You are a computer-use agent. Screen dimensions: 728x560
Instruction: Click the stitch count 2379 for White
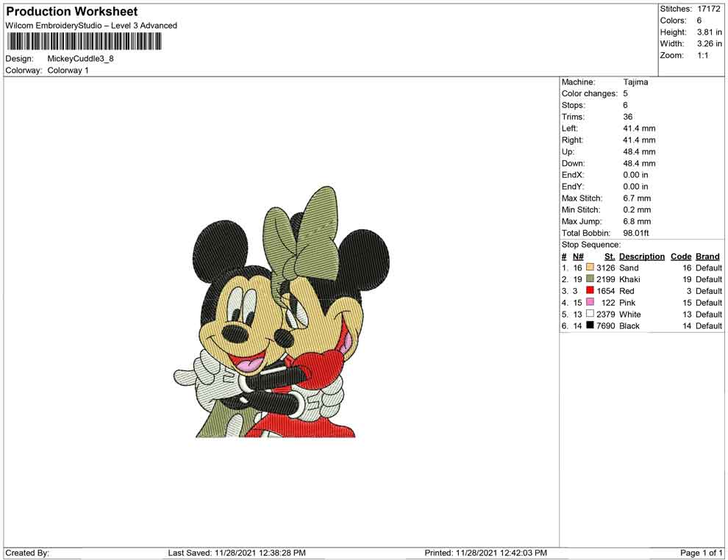(606, 314)
